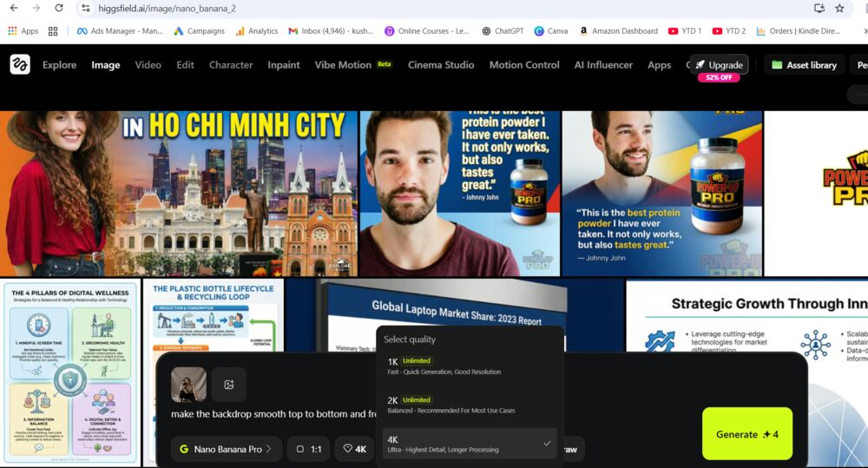Collapse the 4K quality dropdown button
This screenshot has height=468, width=868.
click(354, 449)
